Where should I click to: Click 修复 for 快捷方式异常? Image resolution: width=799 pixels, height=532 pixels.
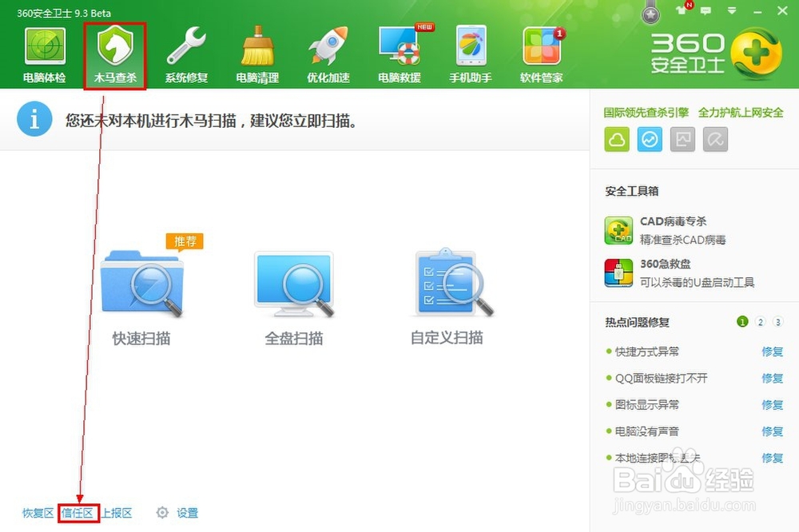pyautogui.click(x=772, y=351)
